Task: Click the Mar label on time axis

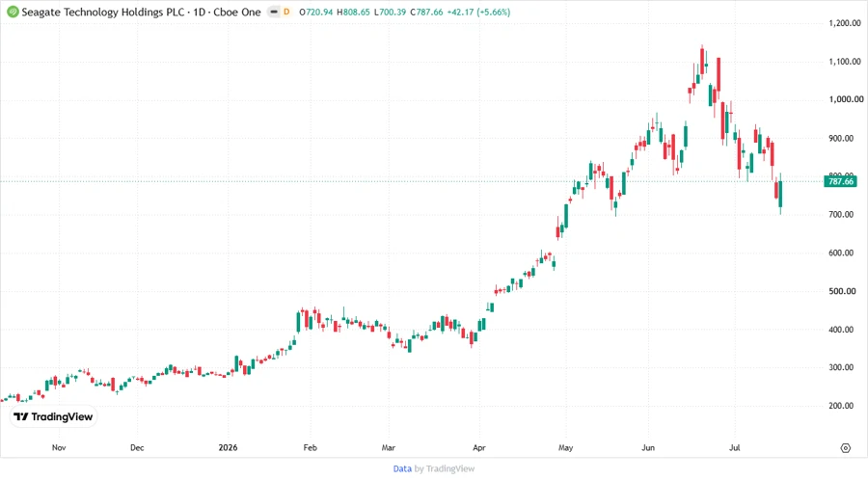Action: coord(388,447)
